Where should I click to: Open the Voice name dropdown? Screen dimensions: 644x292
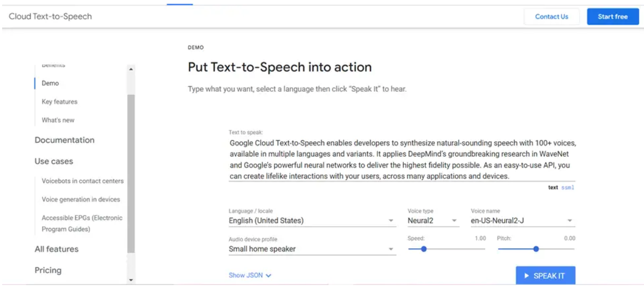(x=523, y=220)
